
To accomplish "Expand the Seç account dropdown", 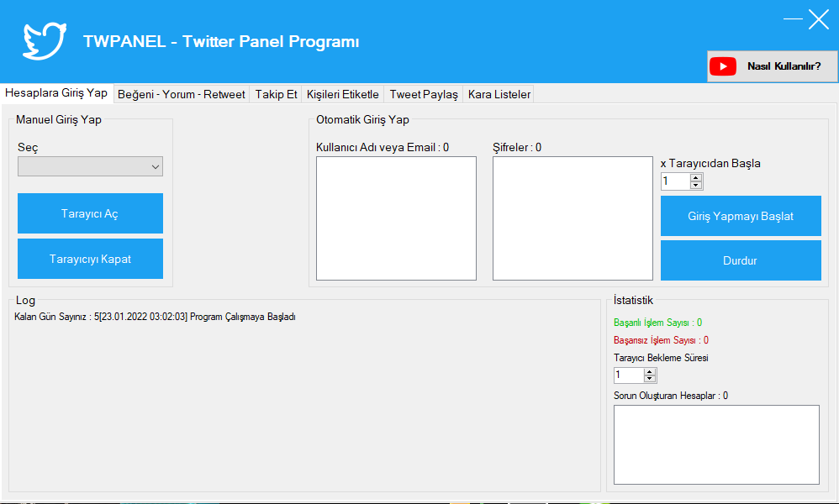I will [x=91, y=166].
